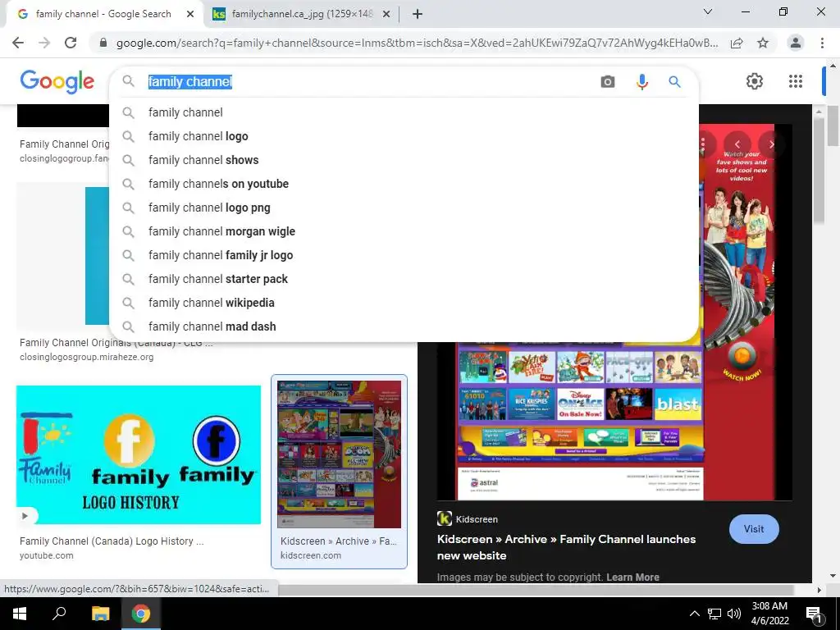Screen dimensions: 840x630
Task: Choose suggestion 'family channel logo'
Action: [x=404, y=136]
